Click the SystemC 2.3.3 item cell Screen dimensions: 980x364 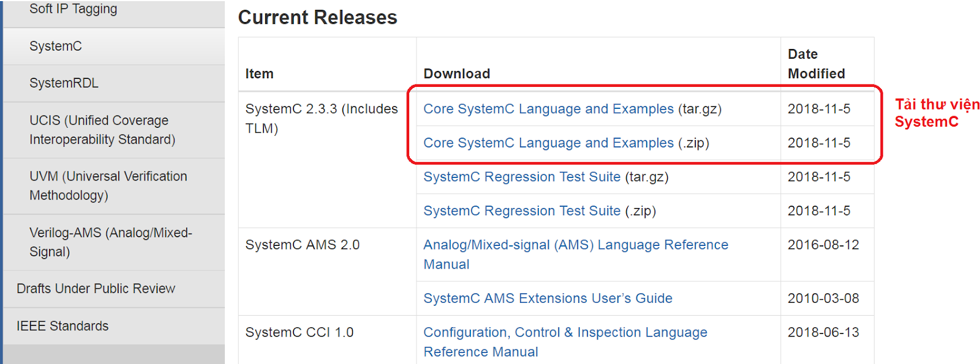(321, 118)
